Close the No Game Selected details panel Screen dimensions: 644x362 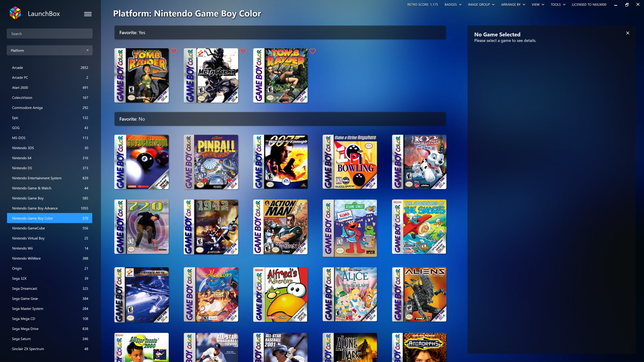pyautogui.click(x=628, y=33)
